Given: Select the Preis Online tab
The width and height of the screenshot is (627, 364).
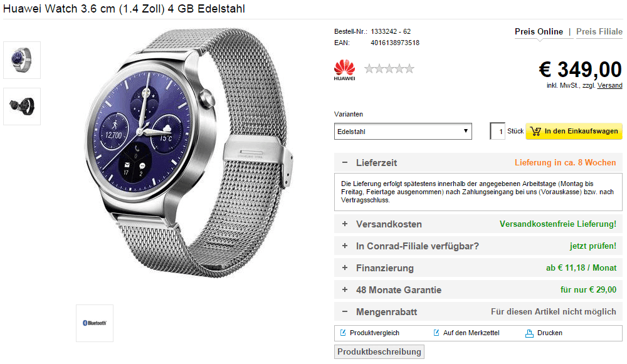Looking at the screenshot, I should pyautogui.click(x=539, y=31).
